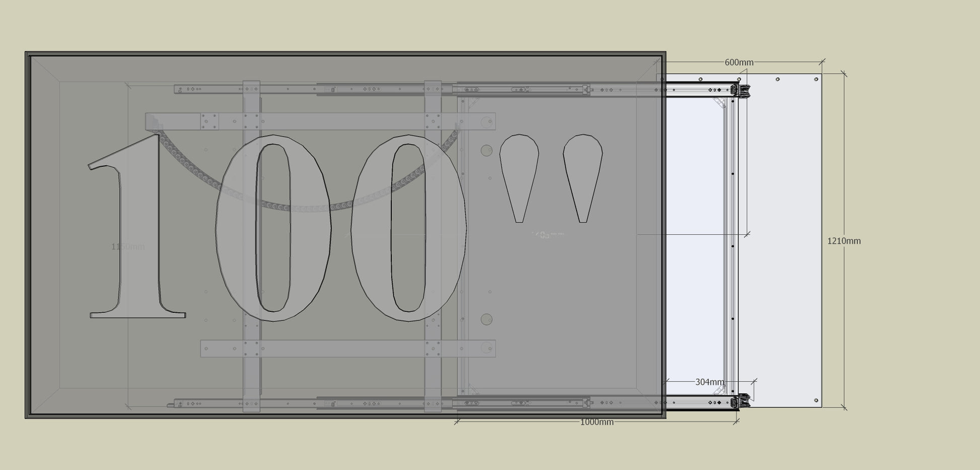Select the 1210mm height dimension label

point(844,241)
